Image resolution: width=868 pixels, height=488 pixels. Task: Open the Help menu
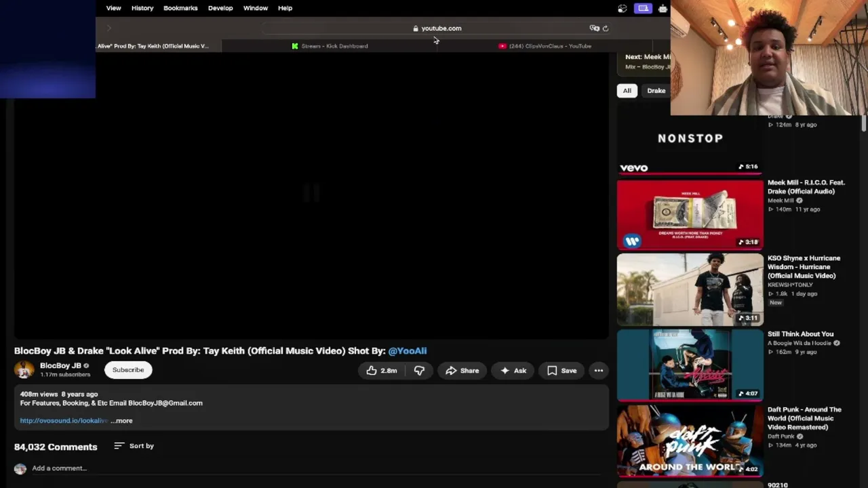285,8
